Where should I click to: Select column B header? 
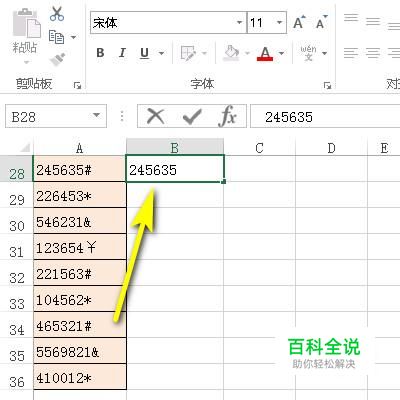(175, 148)
